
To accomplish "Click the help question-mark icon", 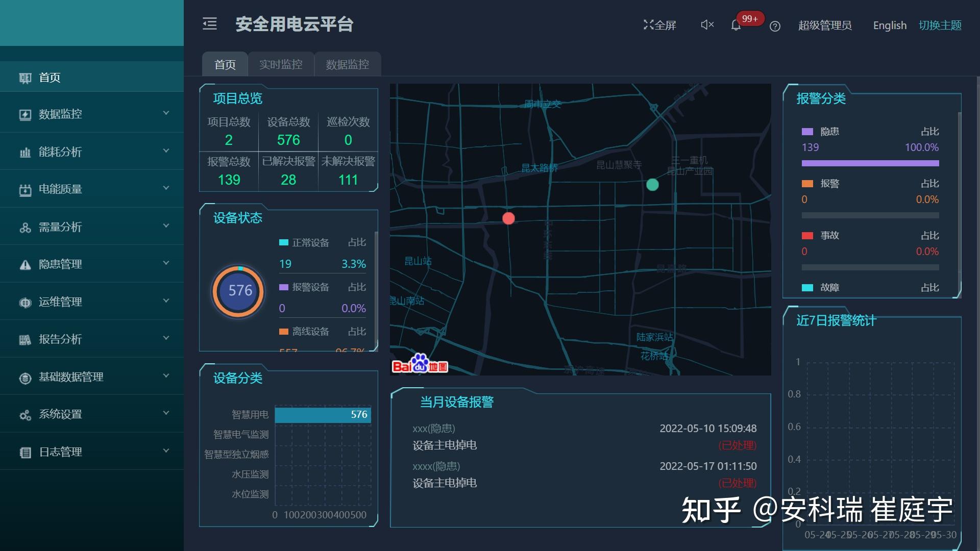I will point(774,26).
